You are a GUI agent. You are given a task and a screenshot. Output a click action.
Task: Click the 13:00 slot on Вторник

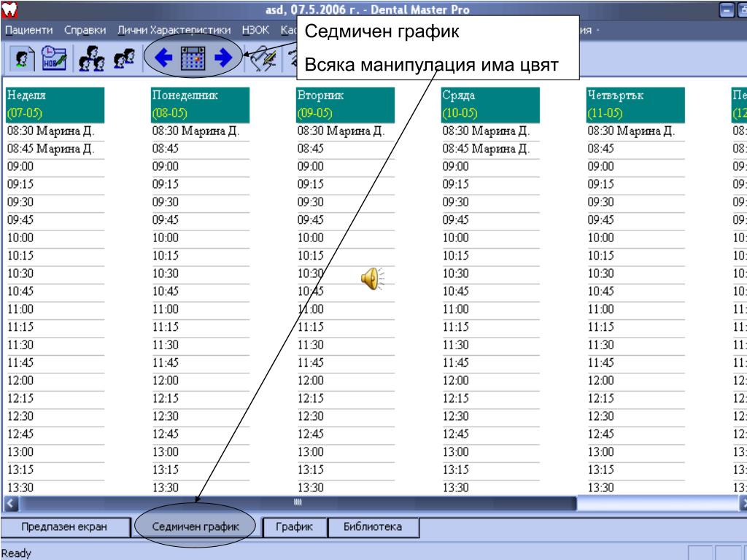coord(345,452)
